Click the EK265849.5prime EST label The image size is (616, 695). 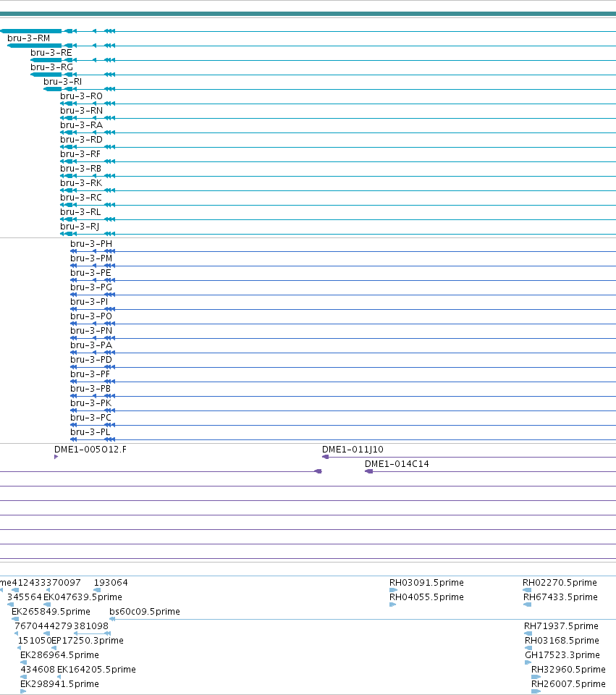51,612
